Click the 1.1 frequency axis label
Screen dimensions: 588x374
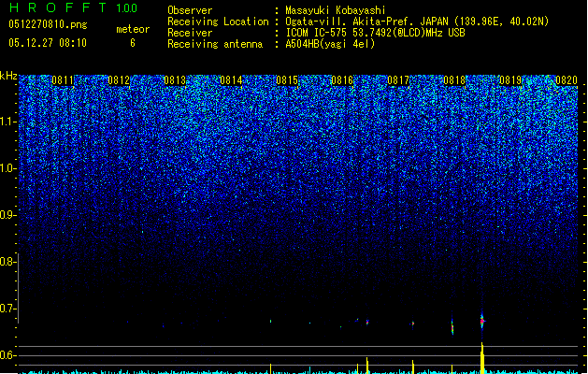[x=7, y=122]
